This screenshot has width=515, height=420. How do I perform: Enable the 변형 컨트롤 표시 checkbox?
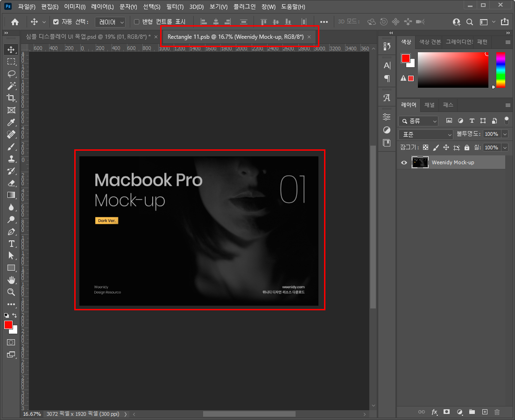click(x=137, y=21)
